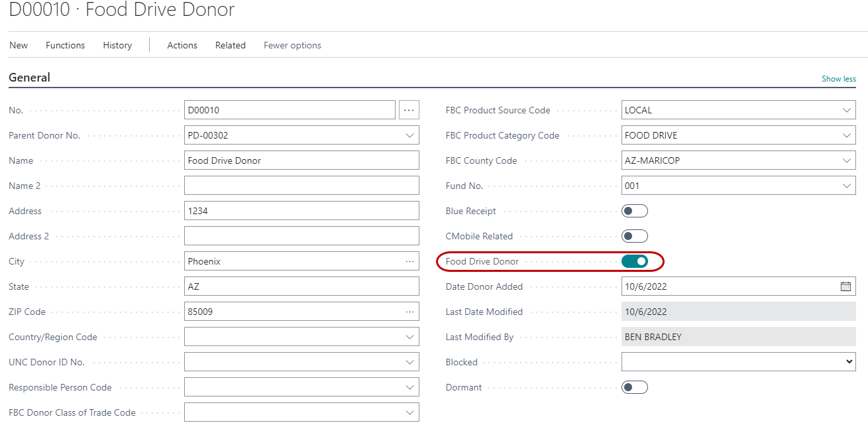Viewport: 868px width, 425px height.
Task: Click the ellipsis button beside No. field
Action: pyautogui.click(x=409, y=110)
